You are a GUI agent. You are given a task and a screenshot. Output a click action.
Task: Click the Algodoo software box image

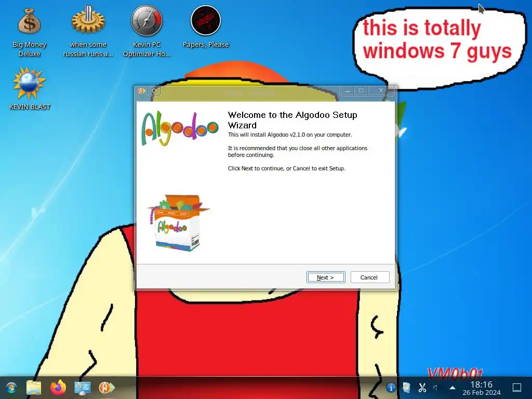click(178, 223)
